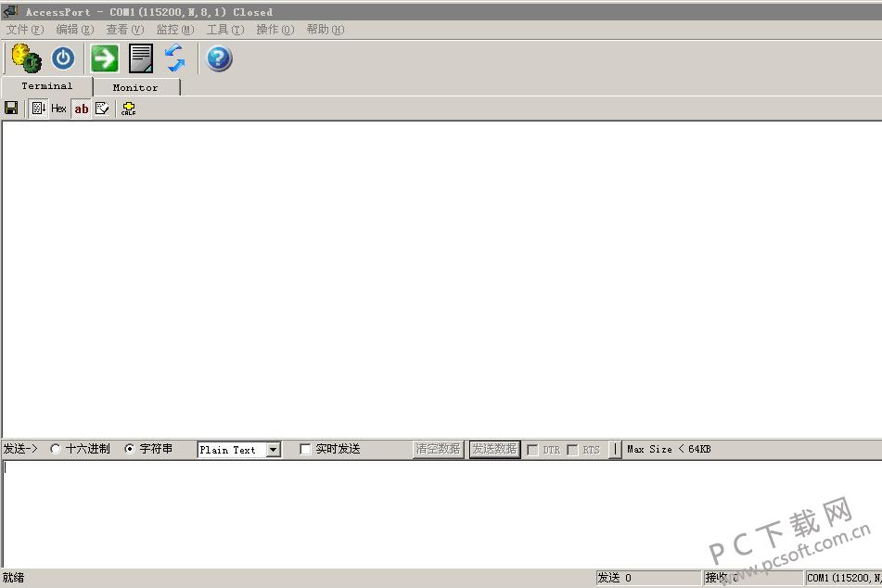Click the green arrow transfer icon
This screenshot has height=588, width=882.
click(105, 58)
